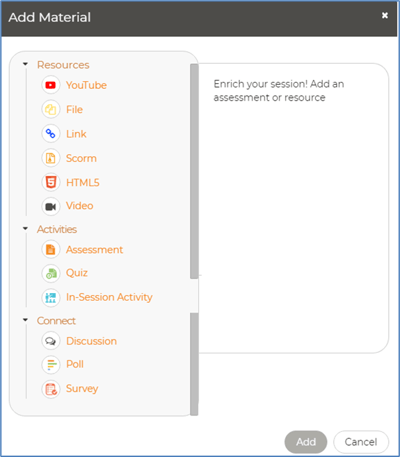The width and height of the screenshot is (400, 457).
Task: Click the Link chain icon
Action: 51,134
